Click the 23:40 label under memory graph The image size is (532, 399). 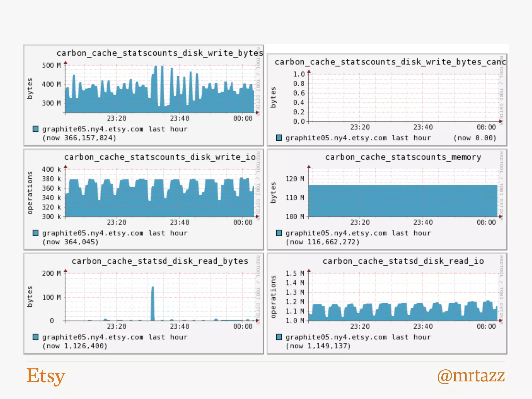click(423, 222)
